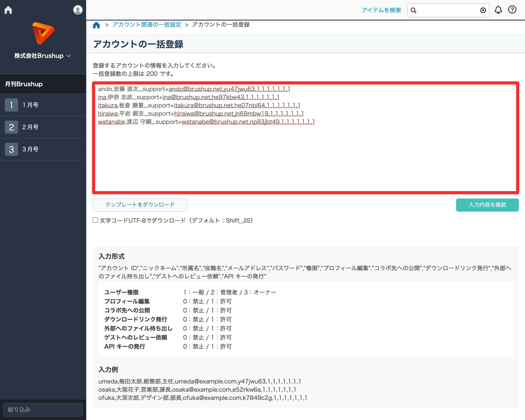Click the 入力例 heading
The height and width of the screenshot is (420, 525).
coord(108,370)
